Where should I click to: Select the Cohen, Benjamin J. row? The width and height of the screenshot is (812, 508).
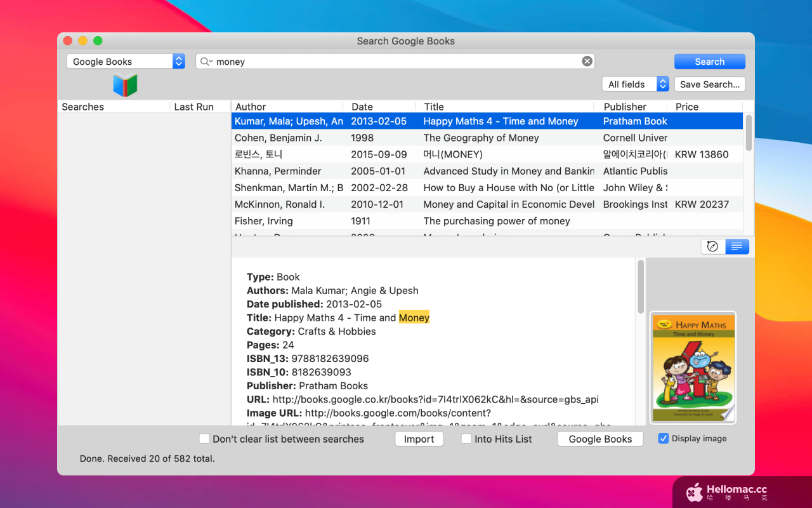point(487,138)
